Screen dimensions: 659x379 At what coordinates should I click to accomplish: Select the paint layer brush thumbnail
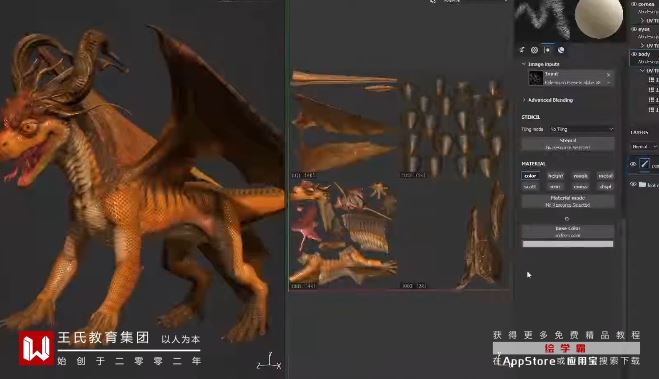coord(645,163)
